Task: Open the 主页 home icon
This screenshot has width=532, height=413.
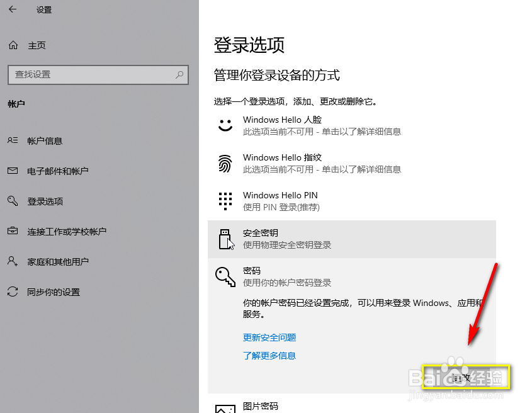Action: (13, 45)
